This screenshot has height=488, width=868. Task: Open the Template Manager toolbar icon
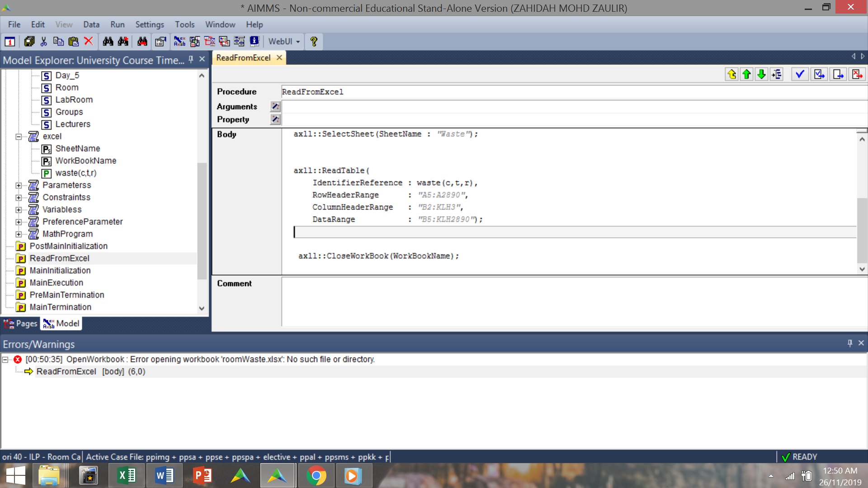click(224, 42)
